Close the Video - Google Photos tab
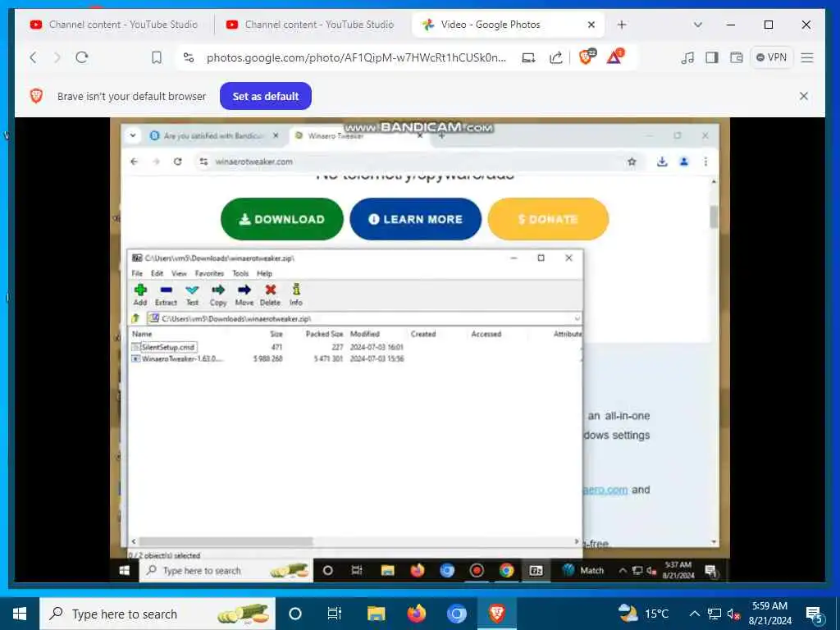The image size is (840, 630). (x=591, y=25)
